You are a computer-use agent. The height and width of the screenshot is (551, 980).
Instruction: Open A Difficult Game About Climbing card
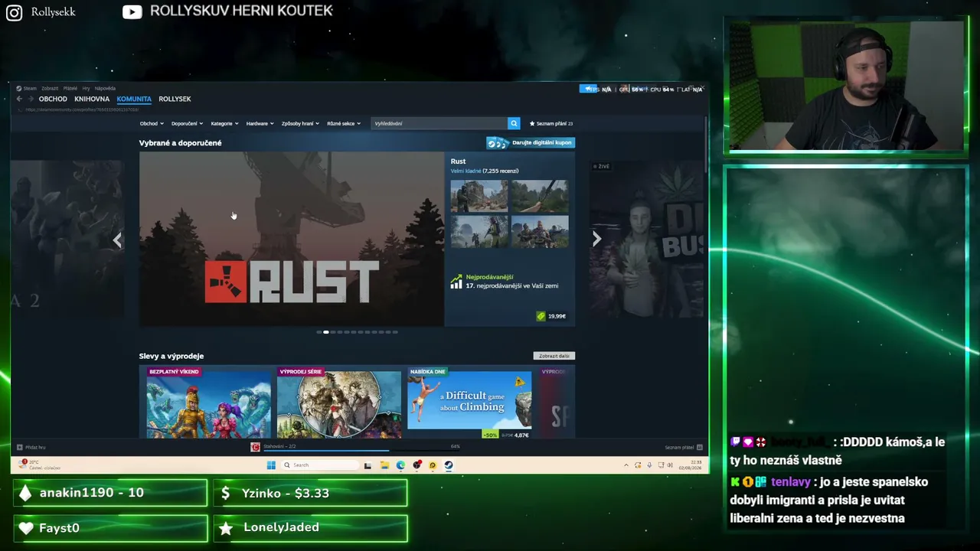[x=469, y=403]
